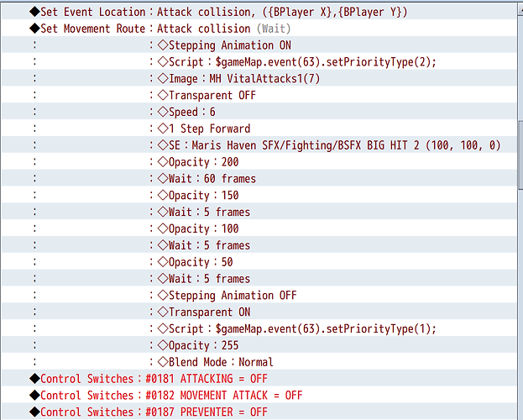The image size is (523, 420).
Task: Select Control Switches #0187 PREVENTER = OFF
Action: (259, 412)
